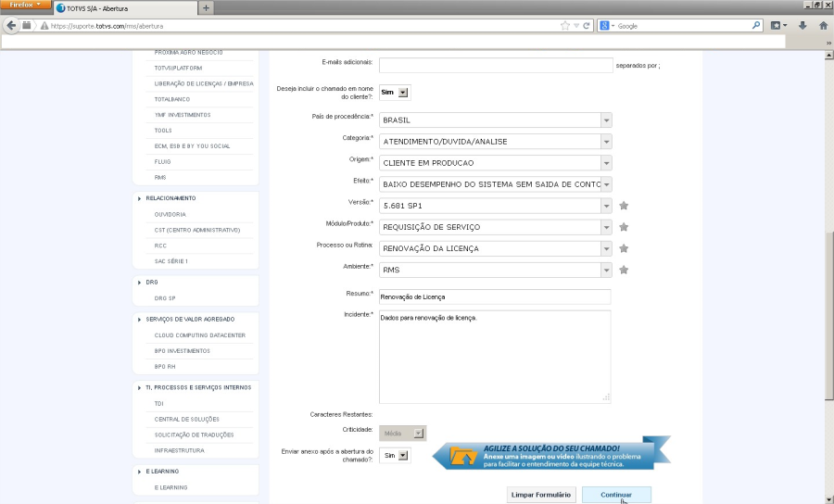Open a new tab with the plus button
Image resolution: width=834 pixels, height=504 pixels.
(x=206, y=8)
